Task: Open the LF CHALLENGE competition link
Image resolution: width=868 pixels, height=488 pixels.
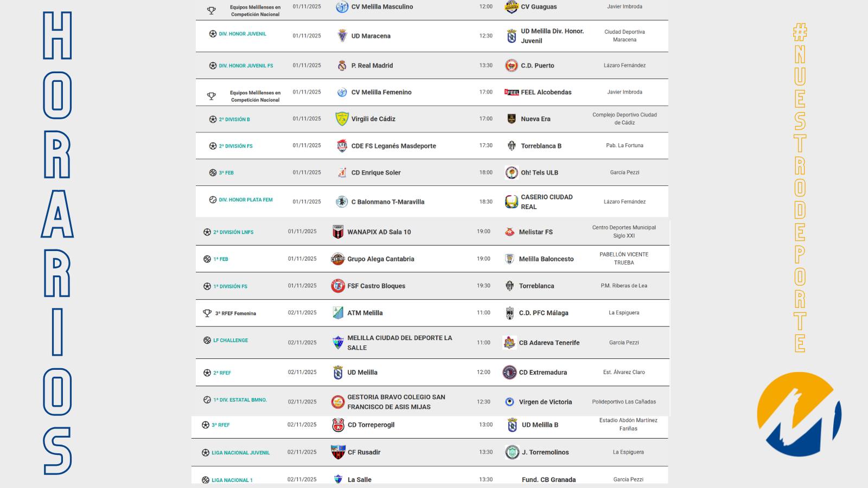Action: (x=230, y=341)
